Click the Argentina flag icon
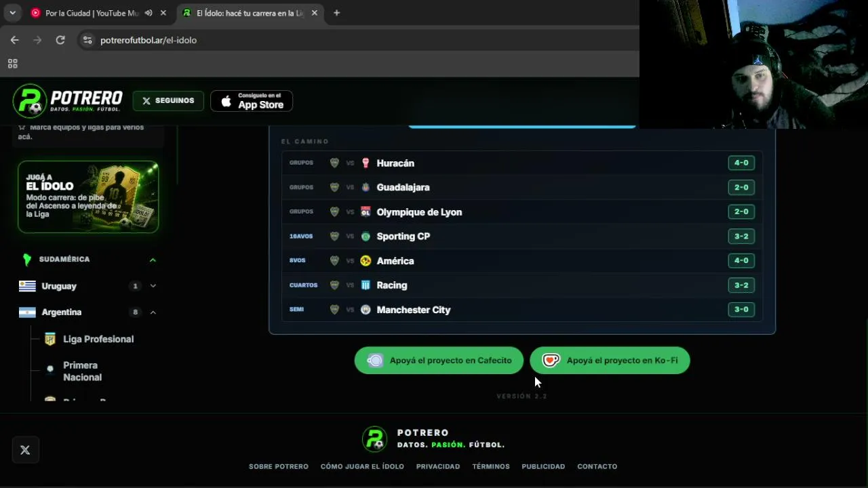This screenshot has width=868, height=488. (x=27, y=312)
